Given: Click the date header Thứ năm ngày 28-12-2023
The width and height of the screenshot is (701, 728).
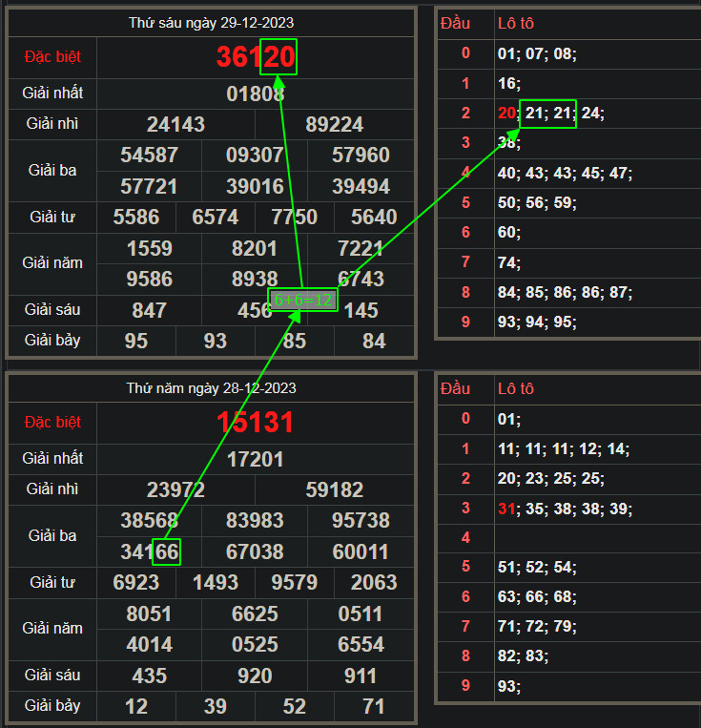Looking at the screenshot, I should 212,388.
